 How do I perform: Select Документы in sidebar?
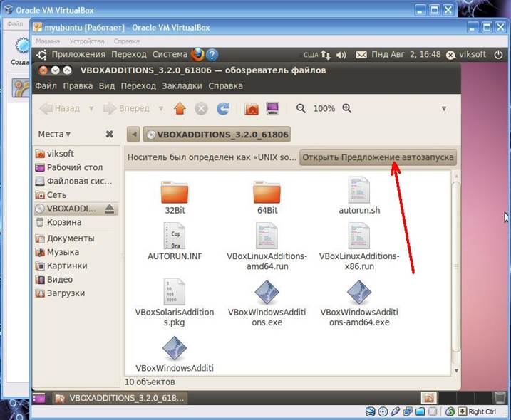[x=76, y=238]
